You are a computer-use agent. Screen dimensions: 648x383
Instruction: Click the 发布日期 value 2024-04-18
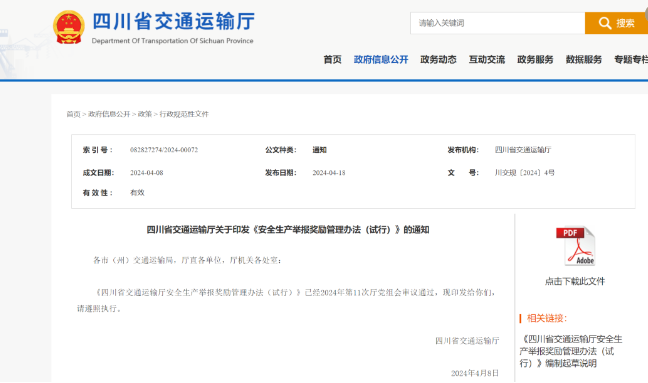pos(329,173)
